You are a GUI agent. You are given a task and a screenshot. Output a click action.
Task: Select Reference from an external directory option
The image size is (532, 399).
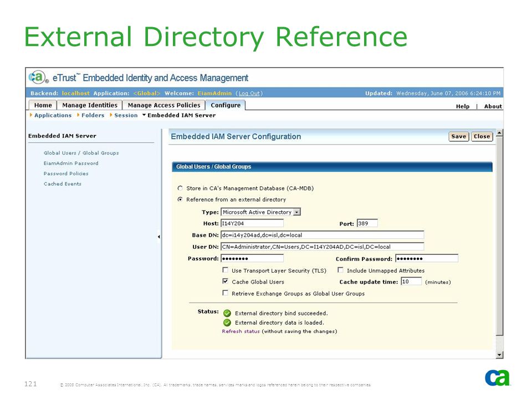(x=180, y=199)
